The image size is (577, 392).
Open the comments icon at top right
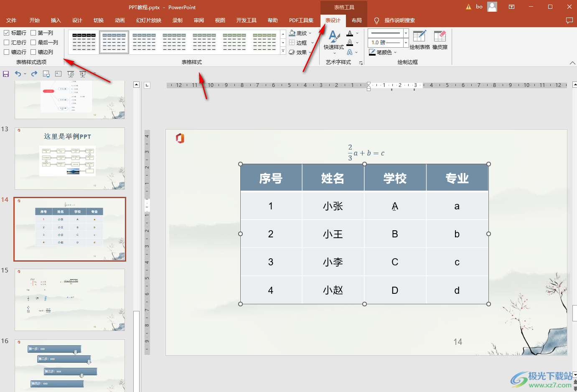click(569, 20)
